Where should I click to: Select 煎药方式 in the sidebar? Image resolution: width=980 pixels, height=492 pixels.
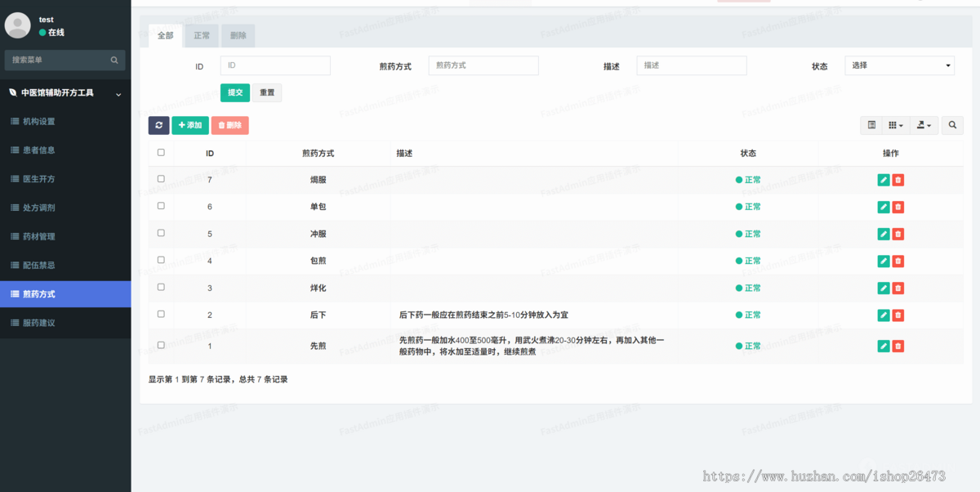click(x=65, y=294)
